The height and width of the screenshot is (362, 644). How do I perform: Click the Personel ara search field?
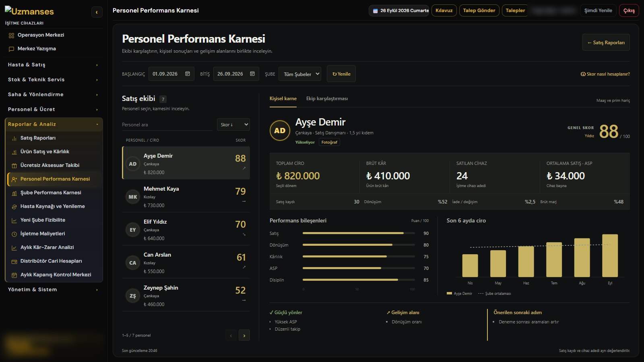(x=167, y=125)
